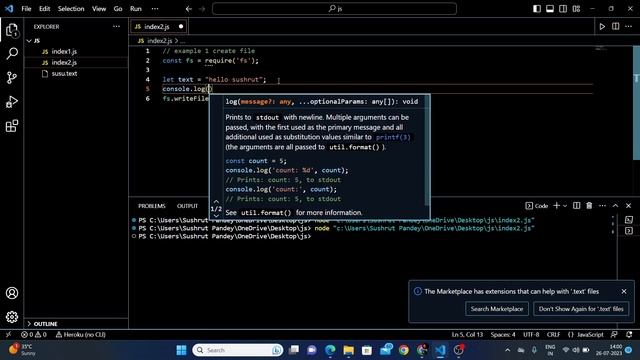Viewport: 640px width, 360px height.
Task: Open the Run menu
Action: click(136, 9)
